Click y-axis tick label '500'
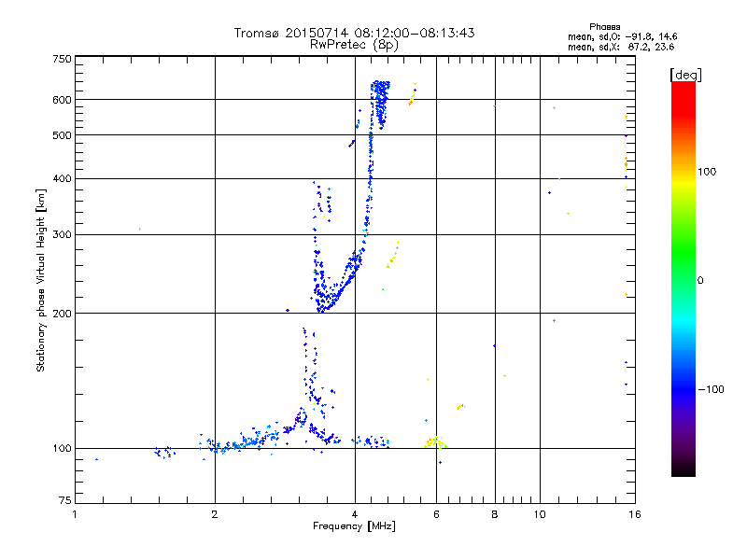This screenshot has width=747, height=560. 62,135
